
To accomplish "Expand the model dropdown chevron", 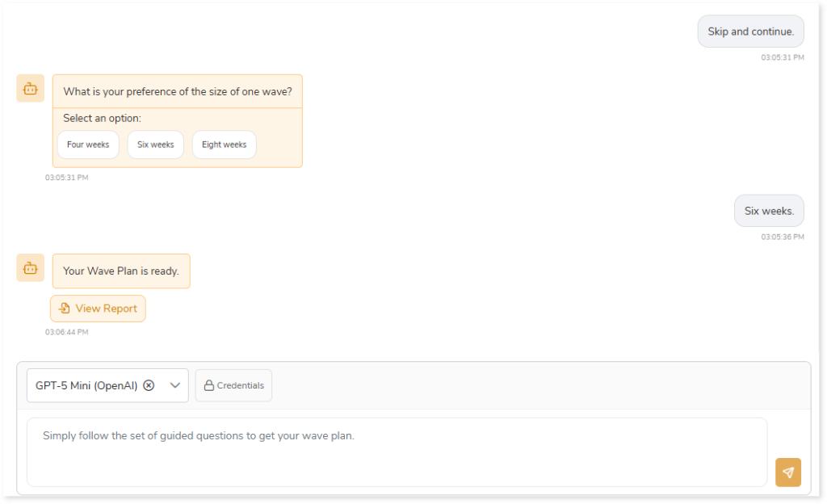I will 175,385.
